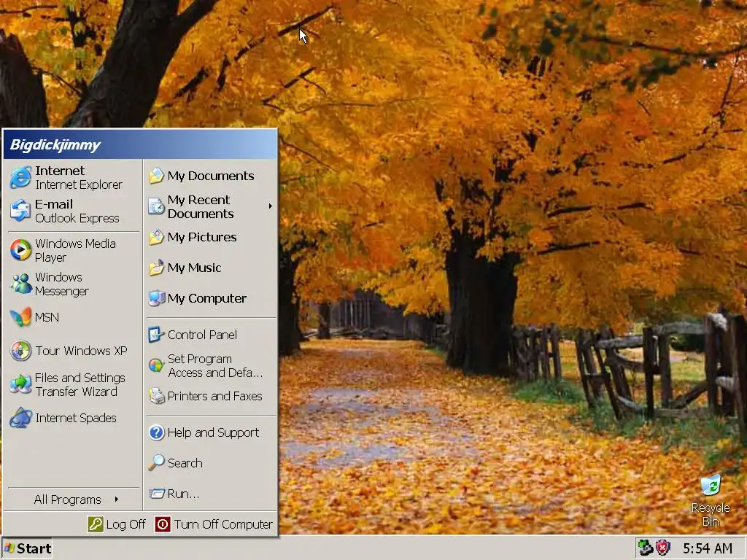Open Files and Settings Transfer Wizard icon

20,384
